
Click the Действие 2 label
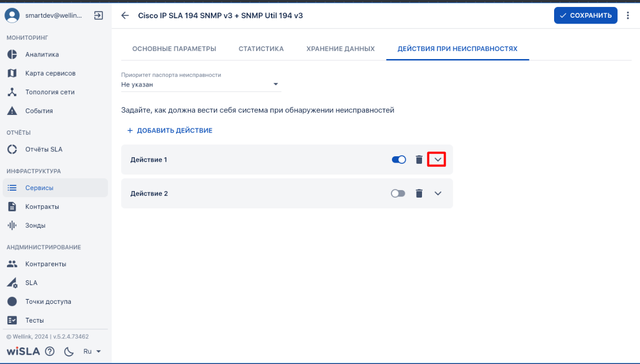pos(149,193)
